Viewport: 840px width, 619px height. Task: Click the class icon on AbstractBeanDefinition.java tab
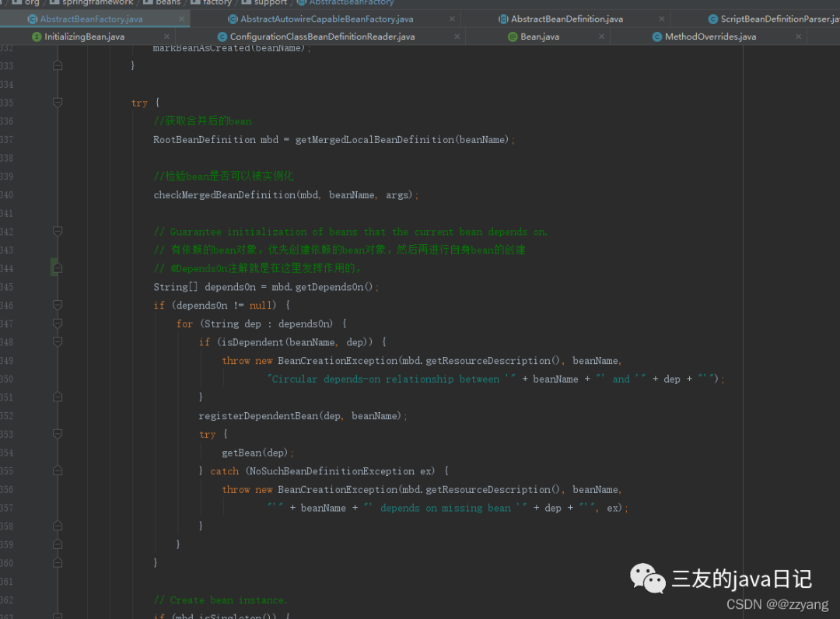[x=503, y=19]
